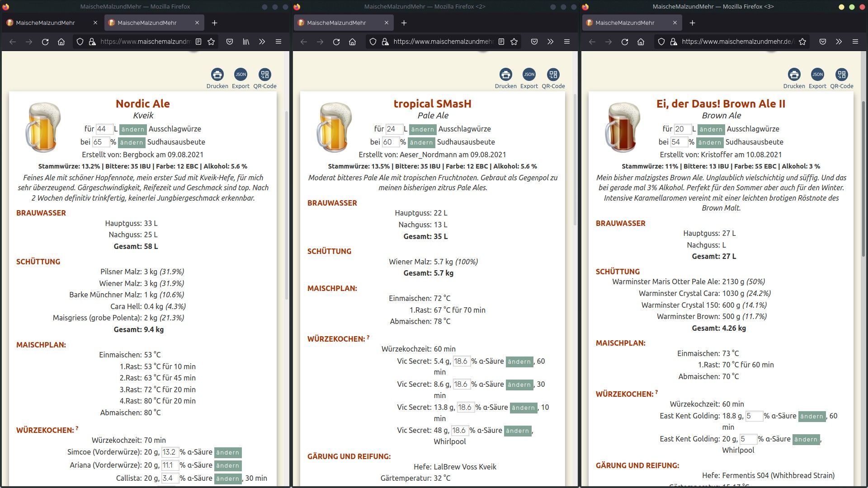
Task: Click ändern next to 20 L Ausschlagwürze
Action: pyautogui.click(x=711, y=129)
